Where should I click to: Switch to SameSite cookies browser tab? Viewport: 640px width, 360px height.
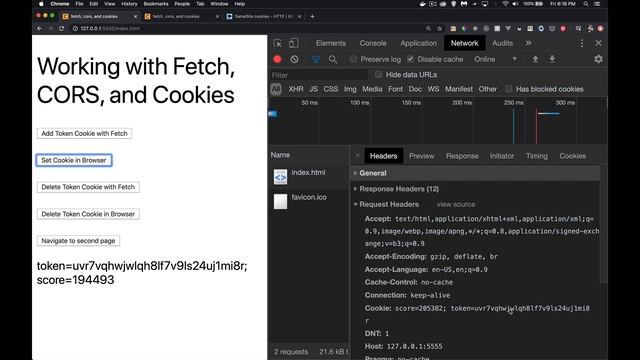(x=264, y=16)
